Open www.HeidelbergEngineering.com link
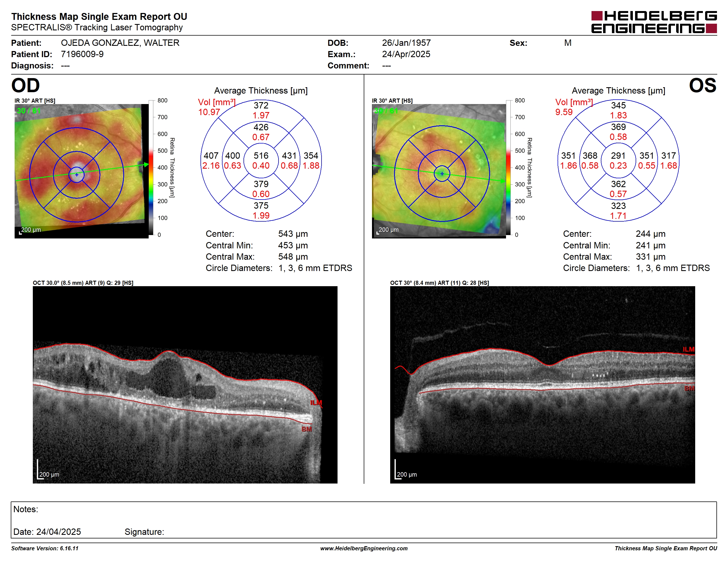Screen dimensions: 728x563 (x=364, y=548)
